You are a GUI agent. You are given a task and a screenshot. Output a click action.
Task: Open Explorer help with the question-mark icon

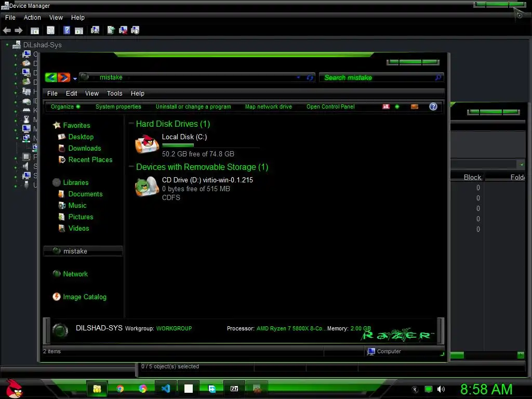click(x=433, y=107)
